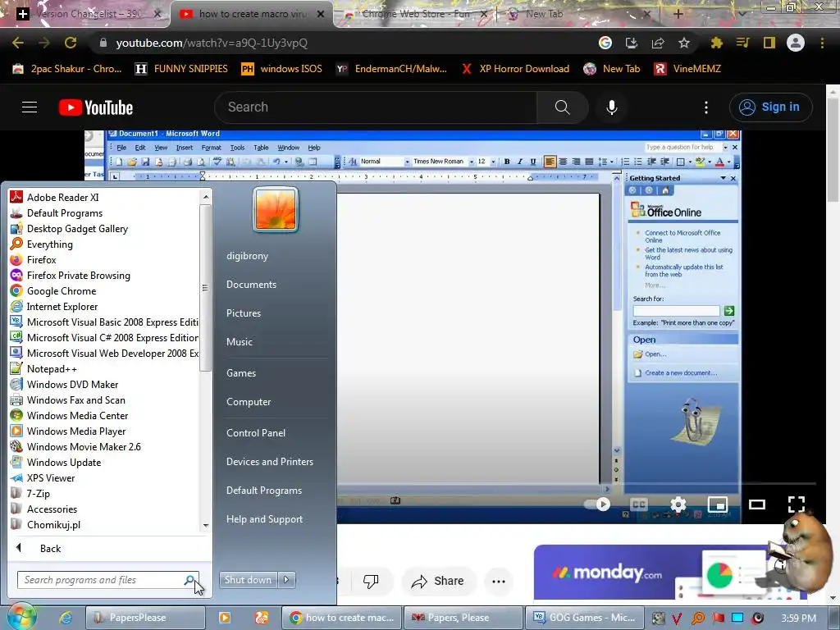
Task: Click the Chrome reload button
Action: (x=71, y=43)
